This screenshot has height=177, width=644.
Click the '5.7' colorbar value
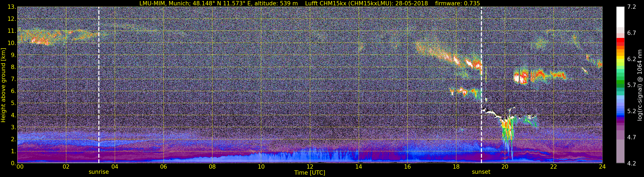click(x=632, y=85)
